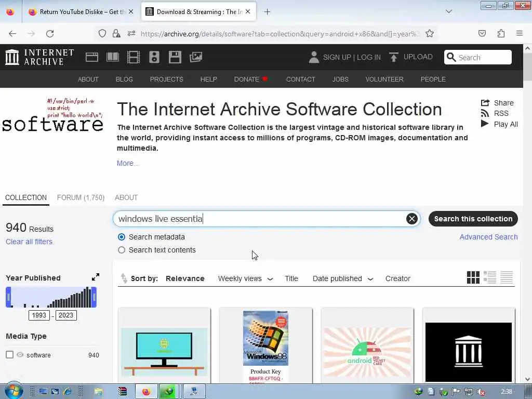Open the Internet Archive home logo
The image size is (532, 399).
pyautogui.click(x=39, y=57)
